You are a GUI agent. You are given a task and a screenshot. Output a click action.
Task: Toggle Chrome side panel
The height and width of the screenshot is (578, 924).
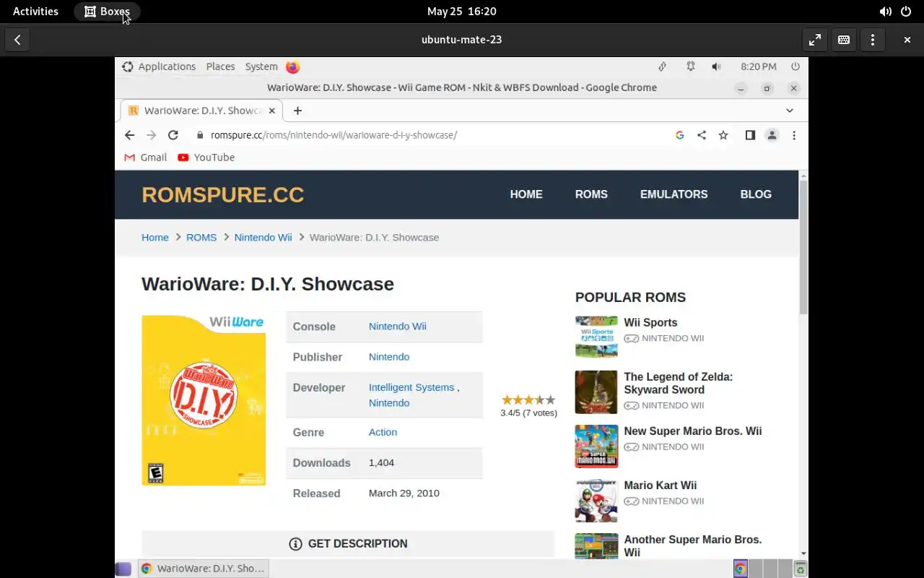pos(750,135)
